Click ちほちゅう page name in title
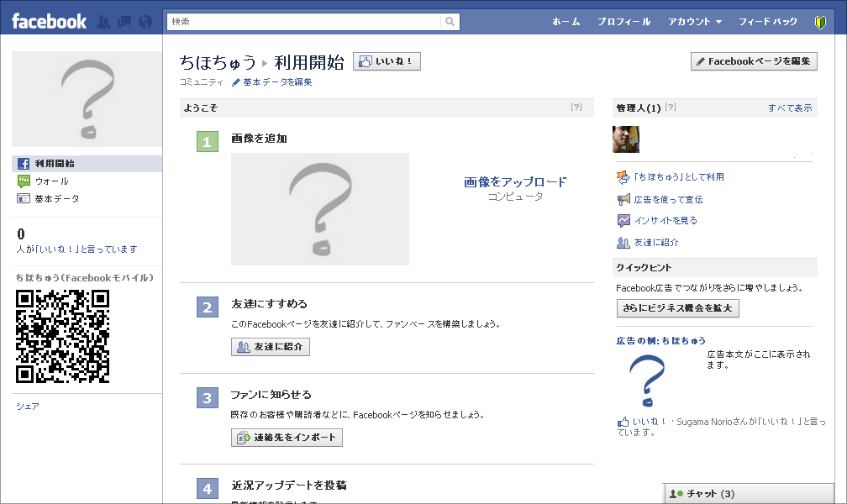Screen dimensions: 847x504 (x=218, y=63)
